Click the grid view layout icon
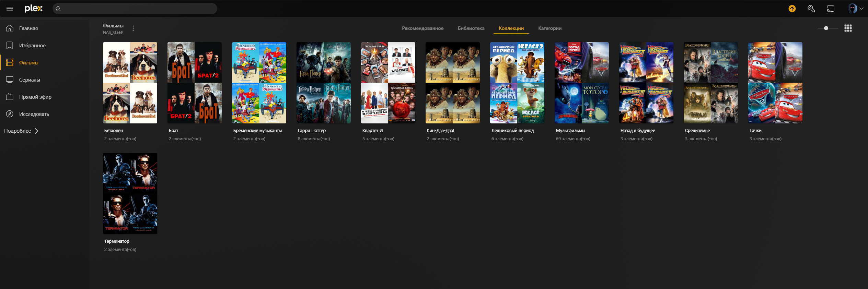The width and height of the screenshot is (868, 289). coord(848,28)
